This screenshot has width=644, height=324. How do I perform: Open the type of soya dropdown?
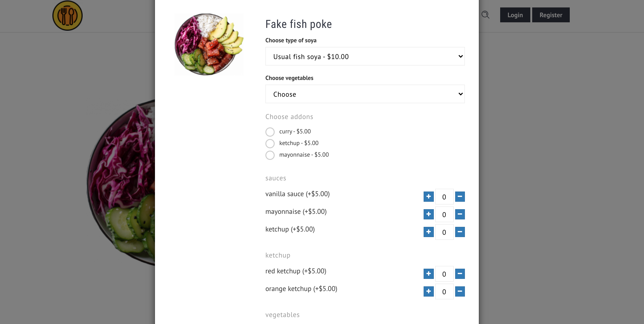pyautogui.click(x=365, y=56)
